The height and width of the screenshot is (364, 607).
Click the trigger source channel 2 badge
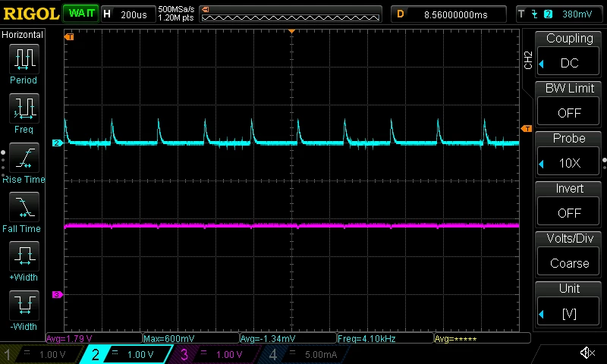[548, 14]
